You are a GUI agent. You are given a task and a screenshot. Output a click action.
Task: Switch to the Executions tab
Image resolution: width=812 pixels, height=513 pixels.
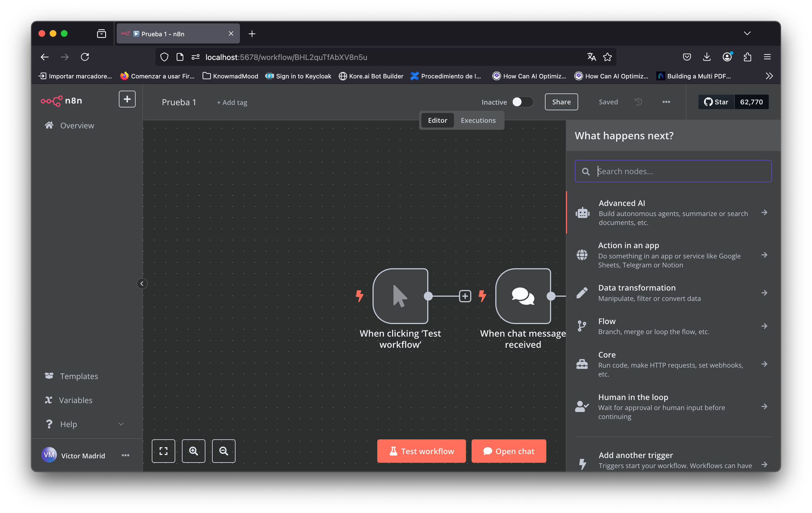pos(478,120)
